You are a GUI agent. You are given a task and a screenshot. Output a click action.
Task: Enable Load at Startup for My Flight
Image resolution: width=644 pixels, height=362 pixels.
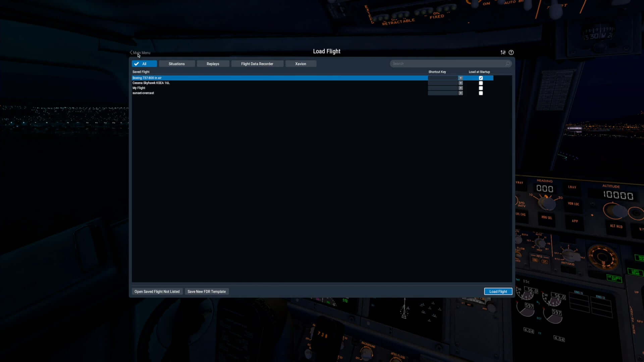tap(480, 88)
